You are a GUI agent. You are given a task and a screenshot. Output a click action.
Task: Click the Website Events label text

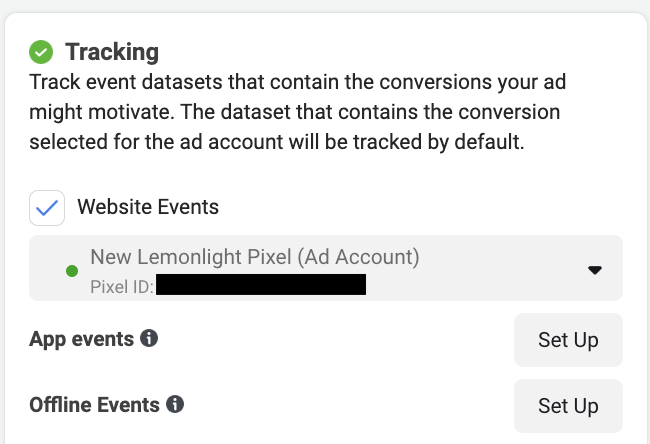click(148, 208)
